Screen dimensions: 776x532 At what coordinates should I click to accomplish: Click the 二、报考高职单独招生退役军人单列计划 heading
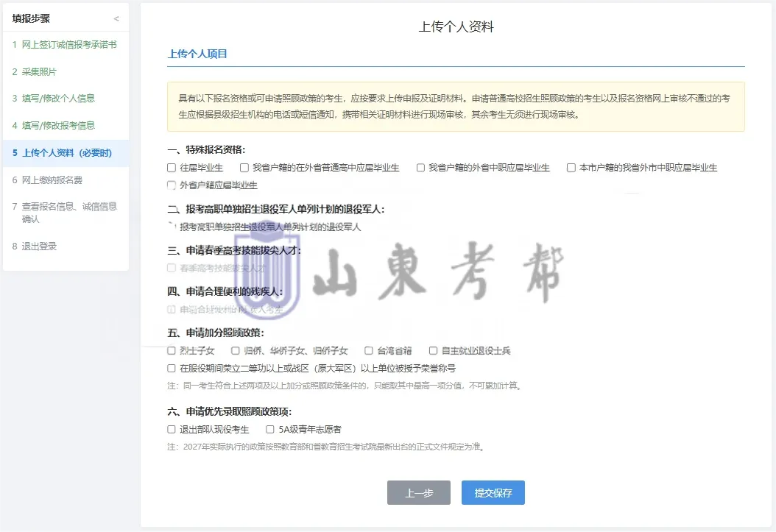pyautogui.click(x=276, y=209)
